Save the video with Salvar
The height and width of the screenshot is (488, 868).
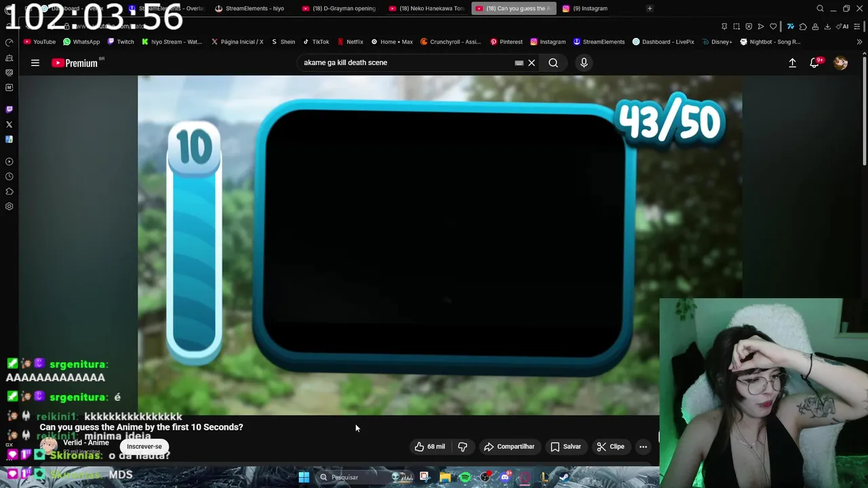(566, 447)
